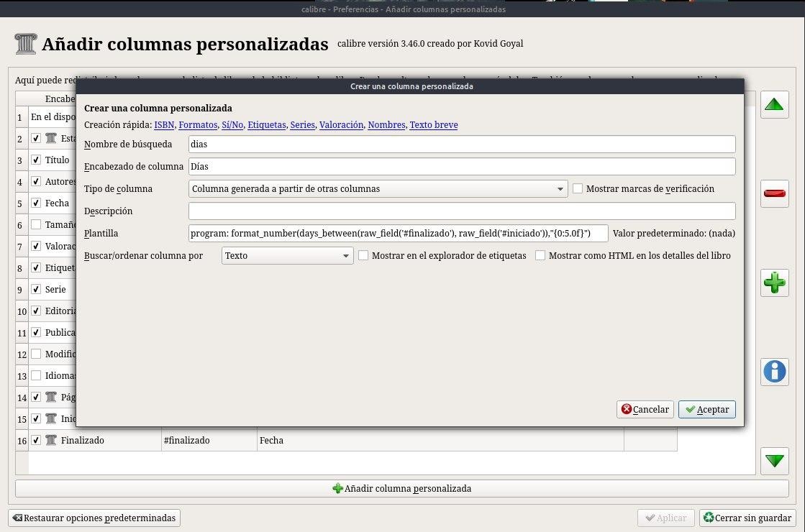This screenshot has width=805, height=532.
Task: Select row header number 16
Action: 22,440
